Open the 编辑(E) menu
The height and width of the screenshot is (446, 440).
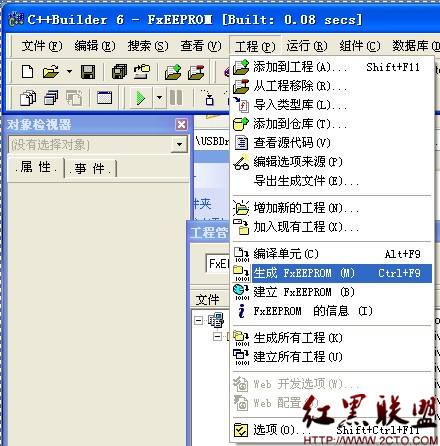tap(95, 46)
